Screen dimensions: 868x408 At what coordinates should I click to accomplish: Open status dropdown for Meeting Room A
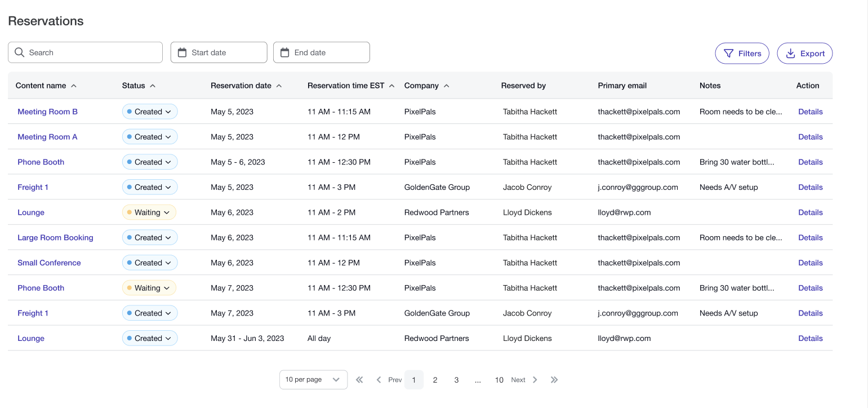(150, 137)
